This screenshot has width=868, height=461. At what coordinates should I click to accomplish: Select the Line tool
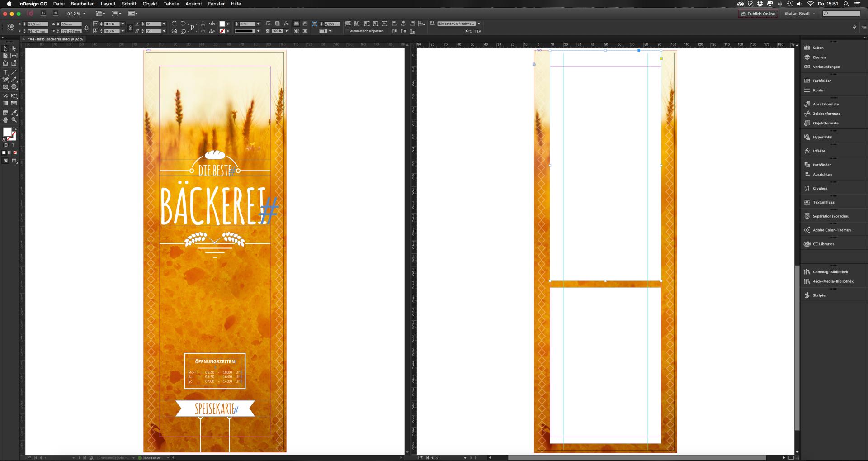(14, 72)
